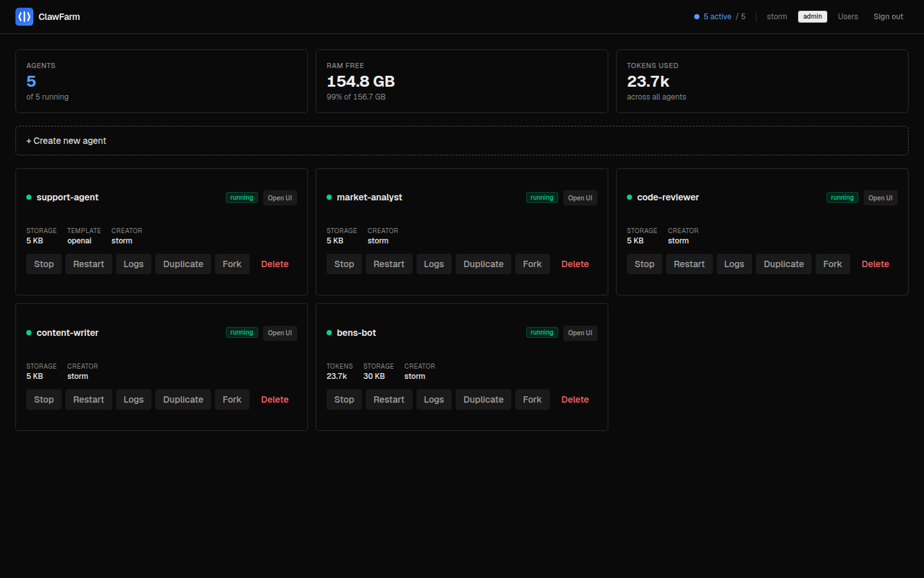This screenshot has width=924, height=578.
Task: Click the status dot next to bens-bot
Action: [x=329, y=333]
